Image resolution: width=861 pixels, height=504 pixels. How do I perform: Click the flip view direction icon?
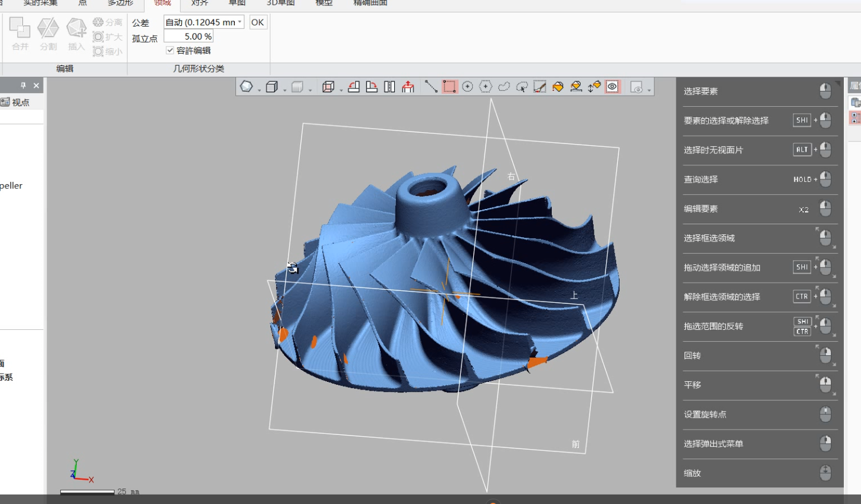[x=389, y=87]
